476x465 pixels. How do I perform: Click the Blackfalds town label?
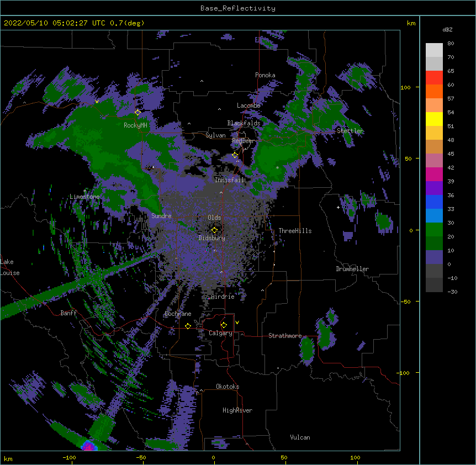[244, 123]
